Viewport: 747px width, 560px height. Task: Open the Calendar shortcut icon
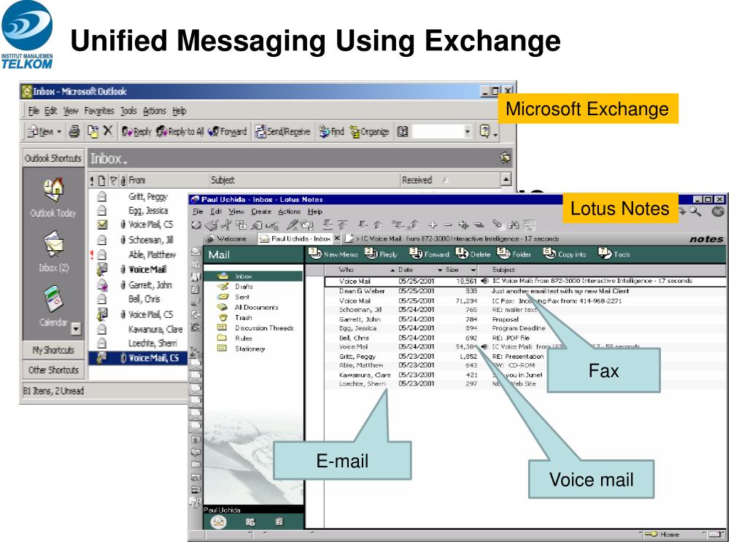pyautogui.click(x=53, y=299)
